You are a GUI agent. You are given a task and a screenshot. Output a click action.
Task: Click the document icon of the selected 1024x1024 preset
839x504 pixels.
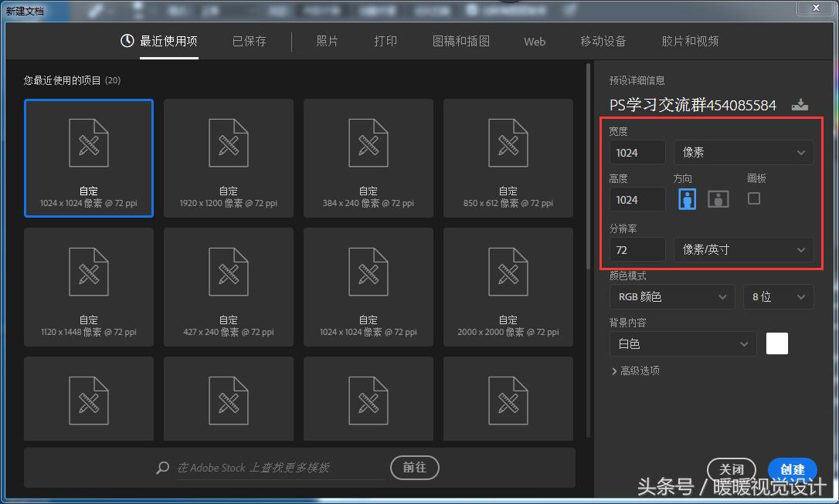click(x=88, y=143)
